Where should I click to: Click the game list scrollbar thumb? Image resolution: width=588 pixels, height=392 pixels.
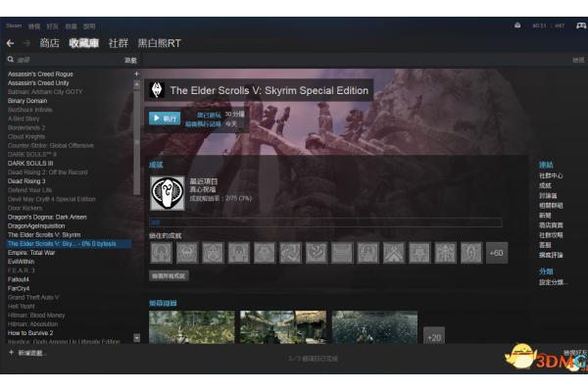[x=137, y=142]
